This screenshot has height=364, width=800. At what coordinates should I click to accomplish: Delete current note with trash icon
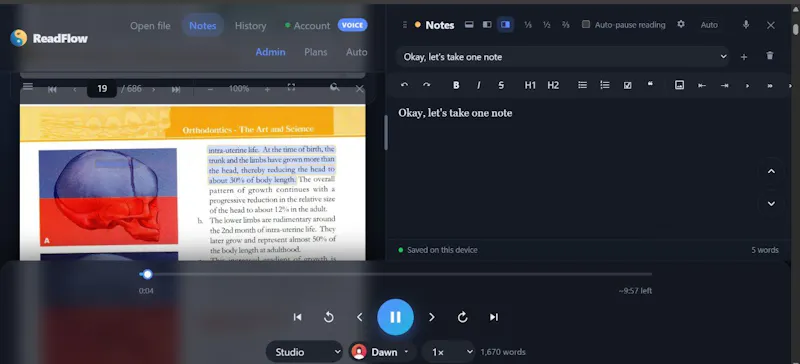click(770, 56)
